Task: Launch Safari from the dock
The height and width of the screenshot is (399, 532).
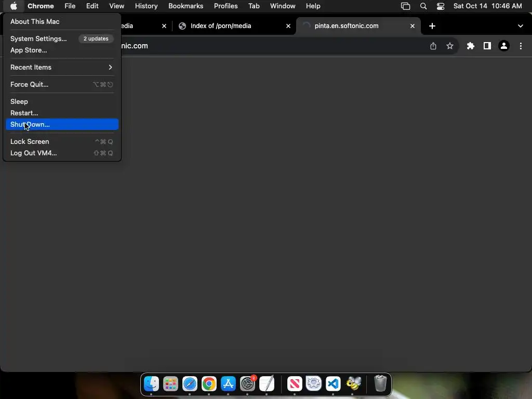Action: pyautogui.click(x=190, y=384)
